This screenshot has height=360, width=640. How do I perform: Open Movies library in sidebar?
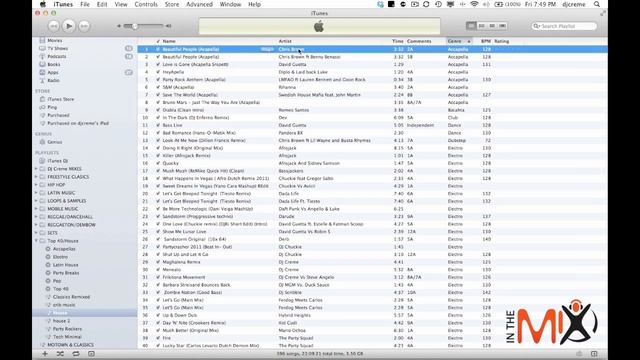55,40
